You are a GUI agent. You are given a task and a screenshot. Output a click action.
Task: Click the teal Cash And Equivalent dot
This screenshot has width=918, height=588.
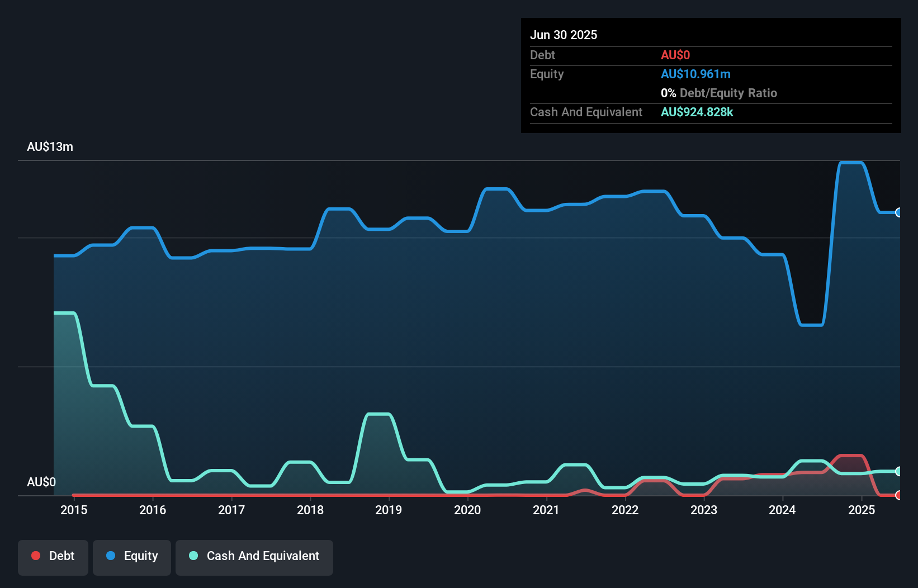(x=193, y=556)
